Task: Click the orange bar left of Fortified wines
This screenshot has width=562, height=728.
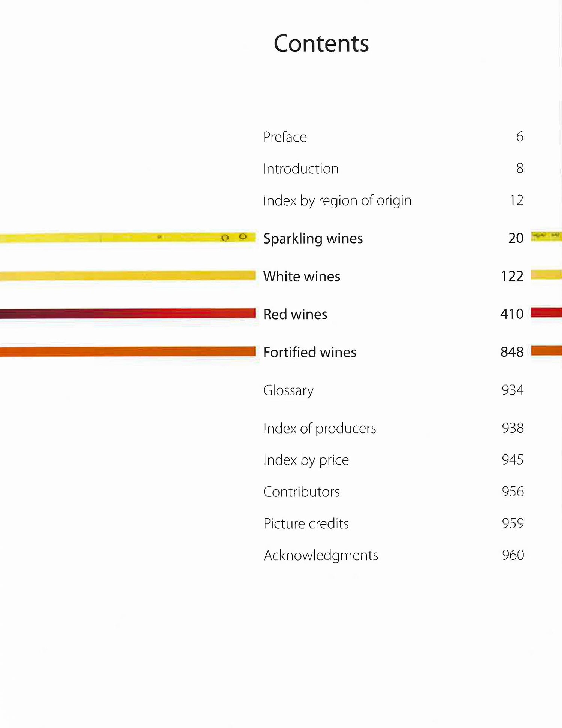Action: point(127,351)
